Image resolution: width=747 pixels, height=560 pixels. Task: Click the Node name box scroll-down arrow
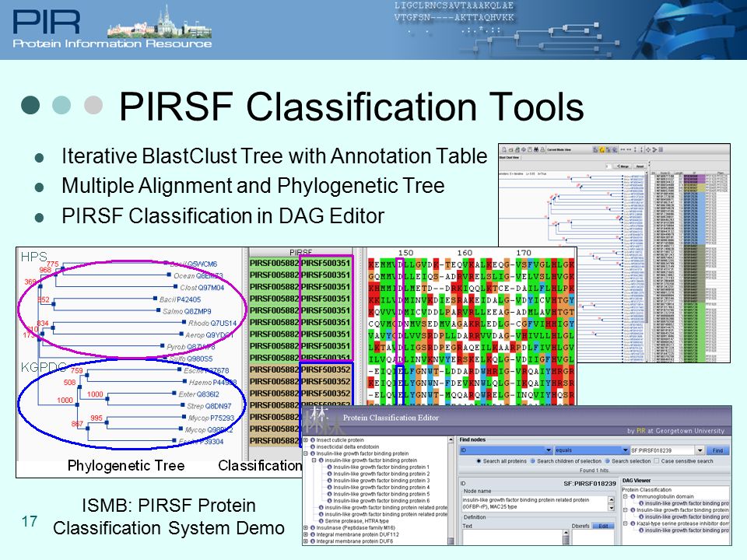(612, 508)
